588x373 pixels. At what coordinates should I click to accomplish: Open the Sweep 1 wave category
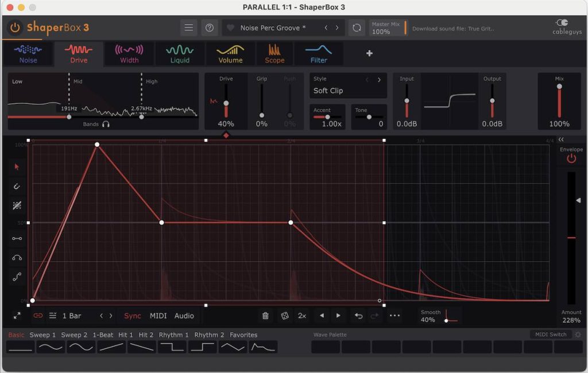tap(42, 335)
